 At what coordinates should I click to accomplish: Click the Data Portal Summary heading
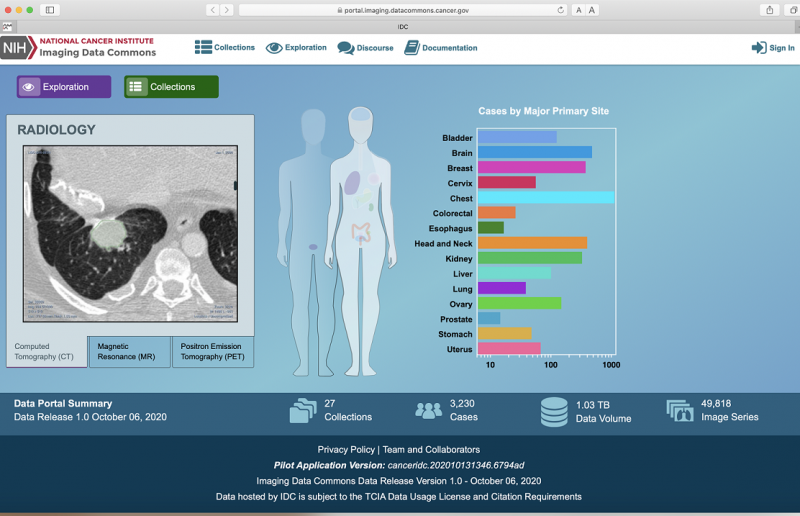(x=63, y=403)
